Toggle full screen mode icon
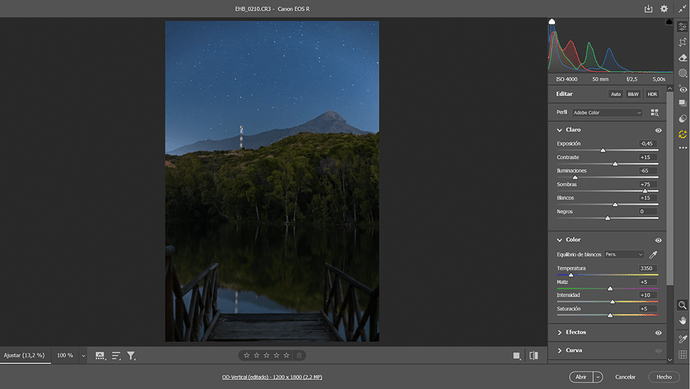Image resolution: width=690 pixels, height=389 pixels. click(x=682, y=9)
